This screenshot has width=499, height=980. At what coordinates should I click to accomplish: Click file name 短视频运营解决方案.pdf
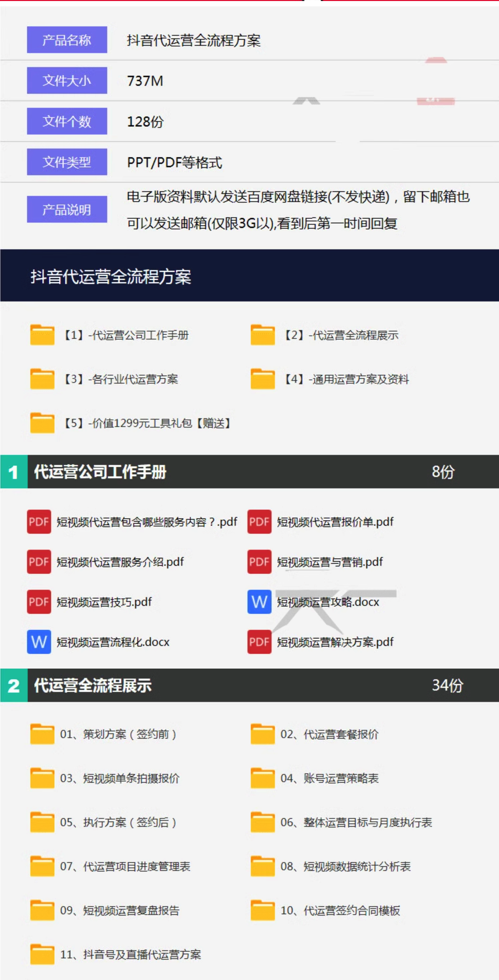tap(335, 642)
